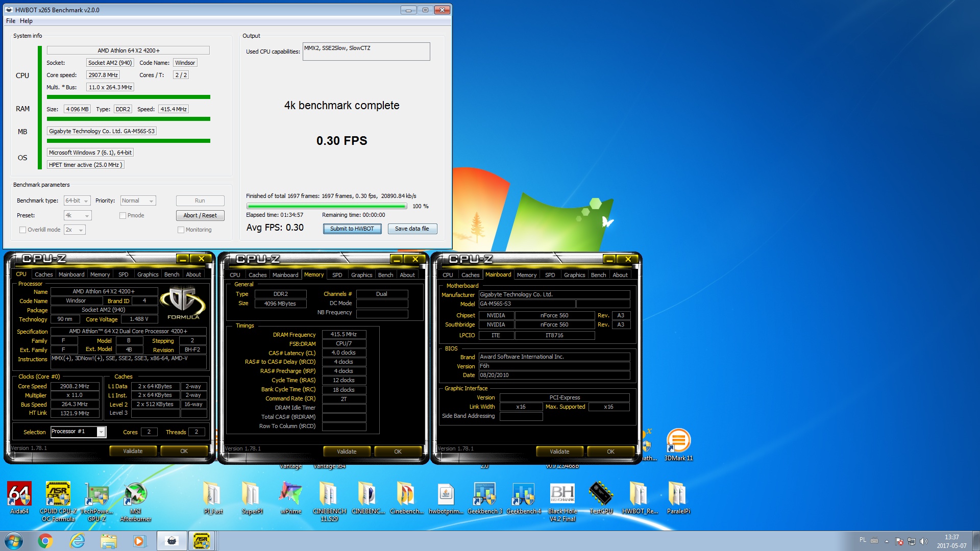Screen dimensions: 980x551
Task: Launch wPrime desktop shortcut
Action: click(x=290, y=497)
